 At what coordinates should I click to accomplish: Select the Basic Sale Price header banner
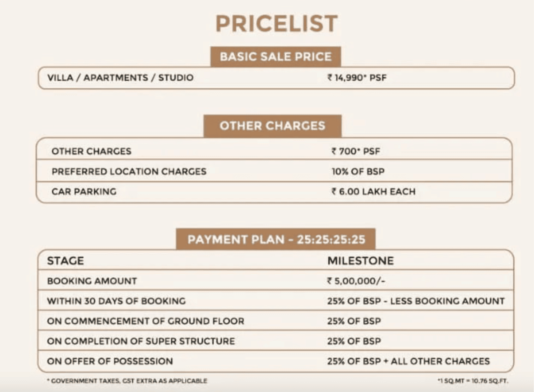pos(276,57)
